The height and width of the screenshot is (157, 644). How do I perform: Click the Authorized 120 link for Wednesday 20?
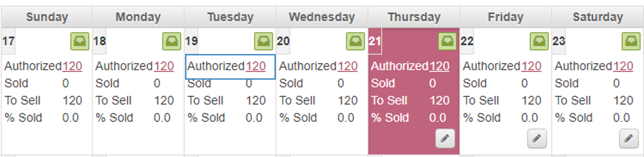[348, 66]
